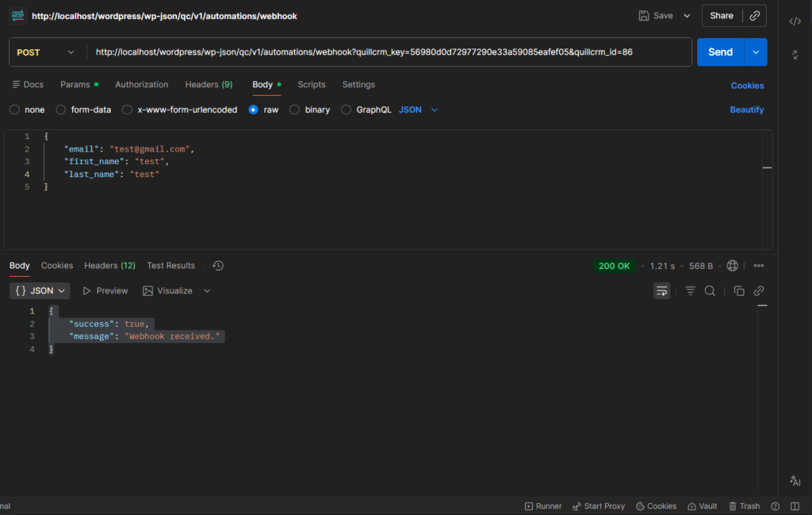
Task: Open the Test Results response tab
Action: click(x=170, y=266)
